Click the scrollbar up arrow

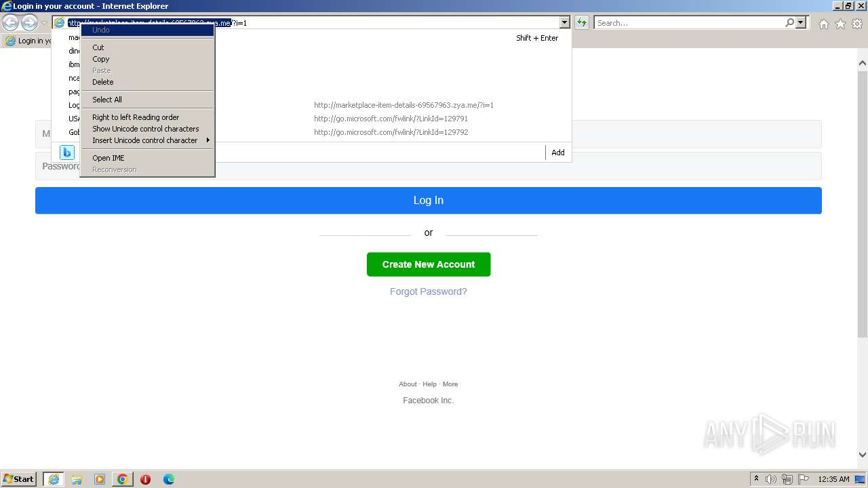pos(862,64)
